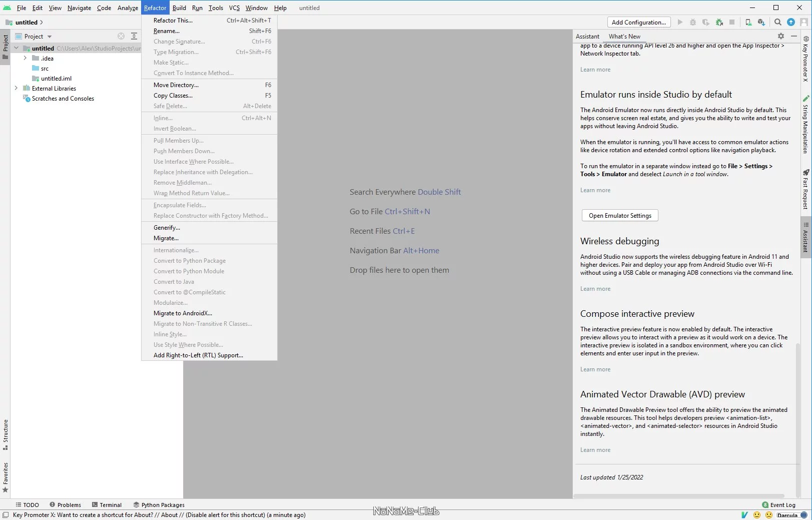Viewport: 812px width, 520px height.
Task: Open the Project view dropdown
Action: 34,36
